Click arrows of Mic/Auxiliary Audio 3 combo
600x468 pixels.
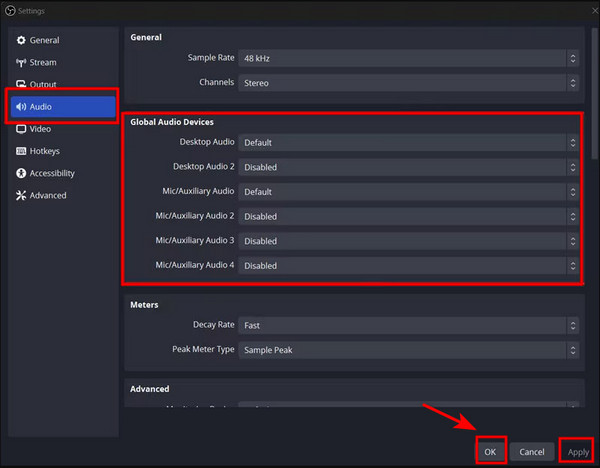(573, 241)
